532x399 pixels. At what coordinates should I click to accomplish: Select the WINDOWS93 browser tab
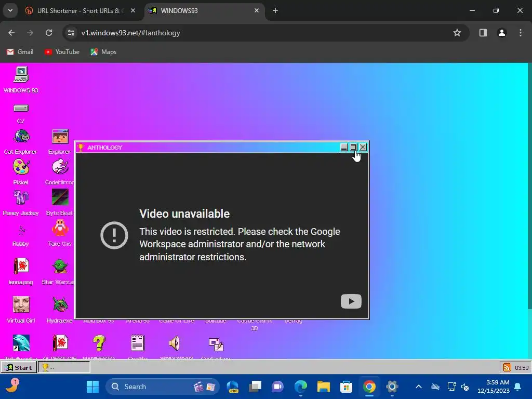(x=204, y=10)
